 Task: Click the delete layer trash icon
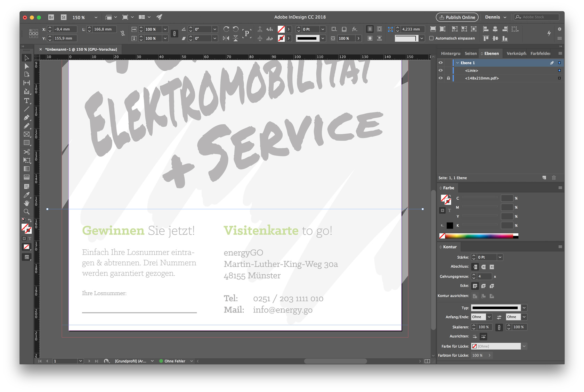coord(554,178)
